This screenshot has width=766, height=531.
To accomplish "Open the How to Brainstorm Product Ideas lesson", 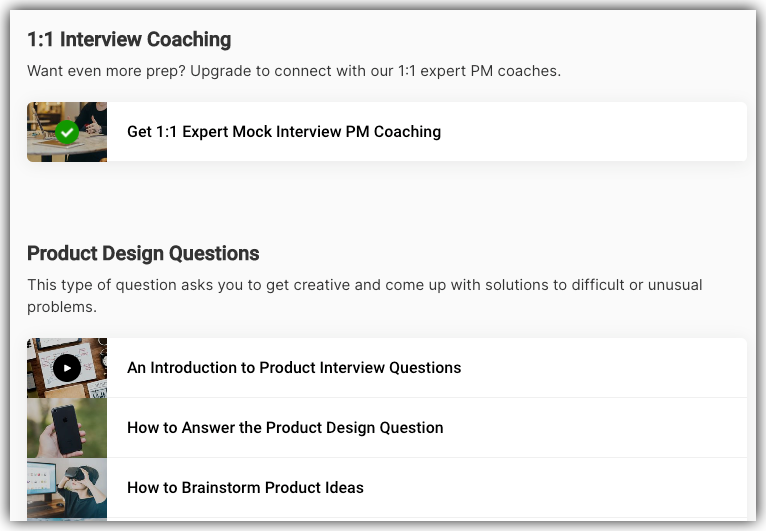I will tap(245, 488).
